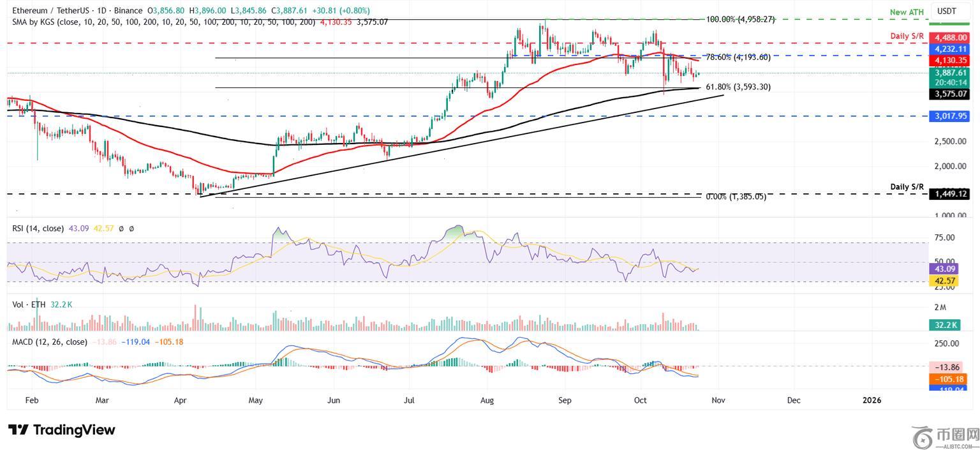Image resolution: width=980 pixels, height=450 pixels.
Task: Select the MACD (12, 26, close) indicator title
Action: [50, 342]
